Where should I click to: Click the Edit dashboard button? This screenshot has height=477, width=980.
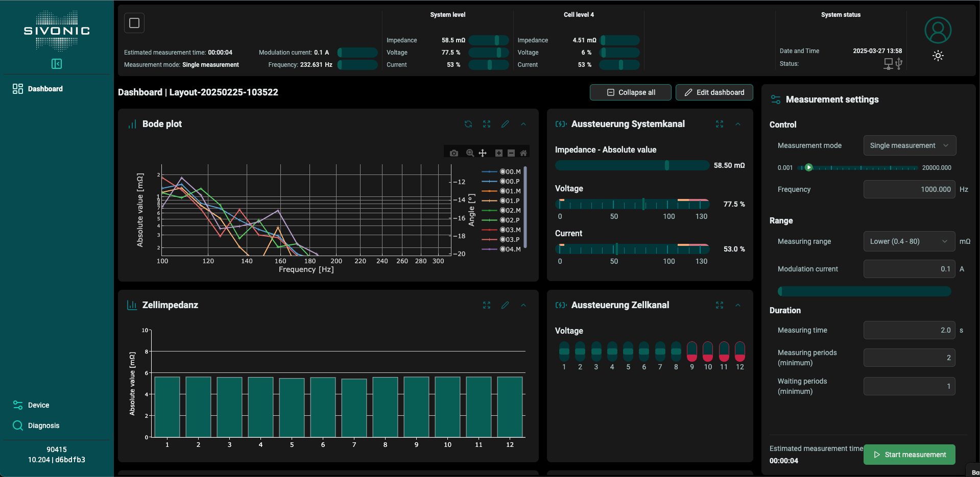714,92
